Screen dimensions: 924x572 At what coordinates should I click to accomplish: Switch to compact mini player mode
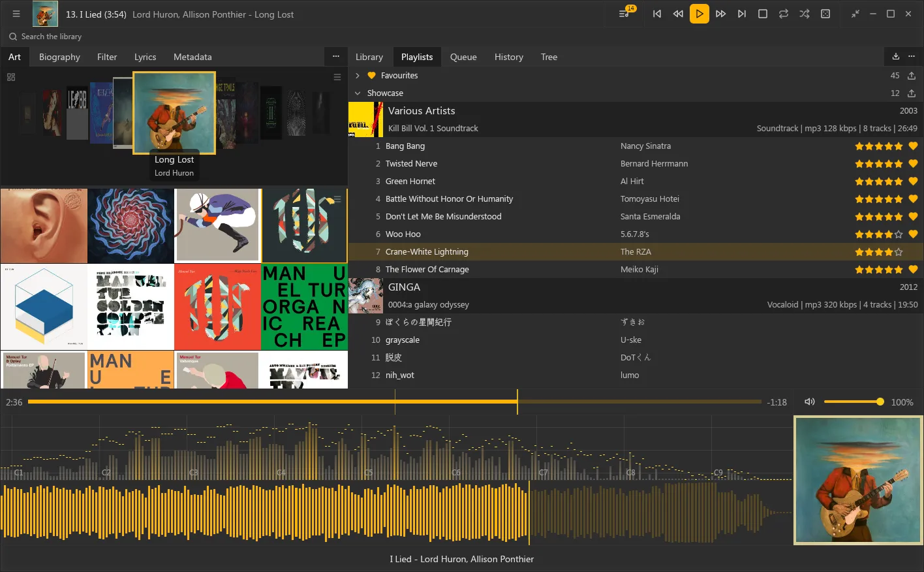855,14
